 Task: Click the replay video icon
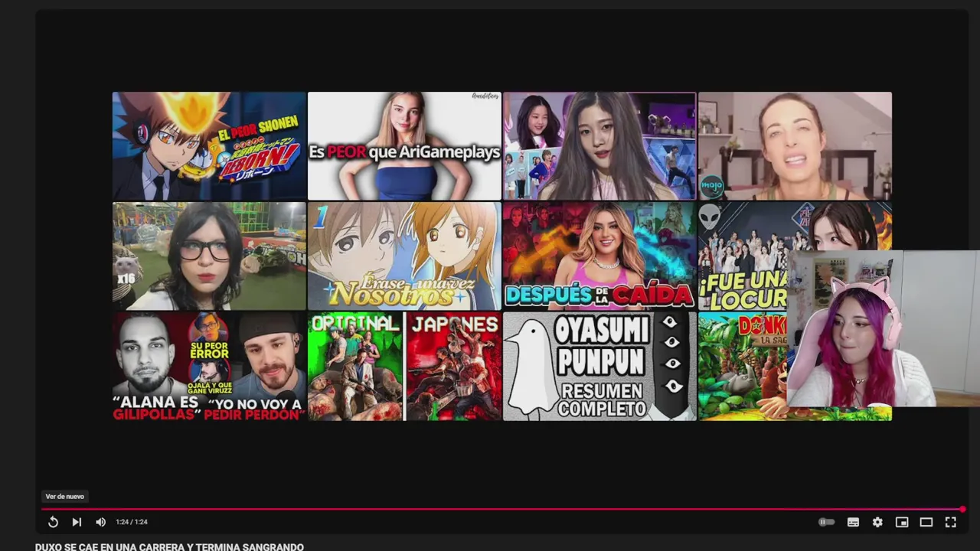point(53,522)
